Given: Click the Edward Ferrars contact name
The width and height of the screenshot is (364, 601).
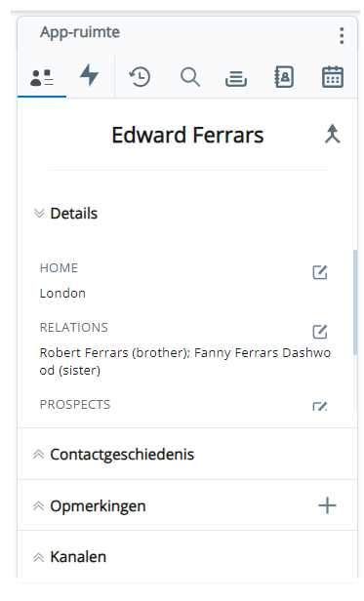Looking at the screenshot, I should click(x=187, y=135).
